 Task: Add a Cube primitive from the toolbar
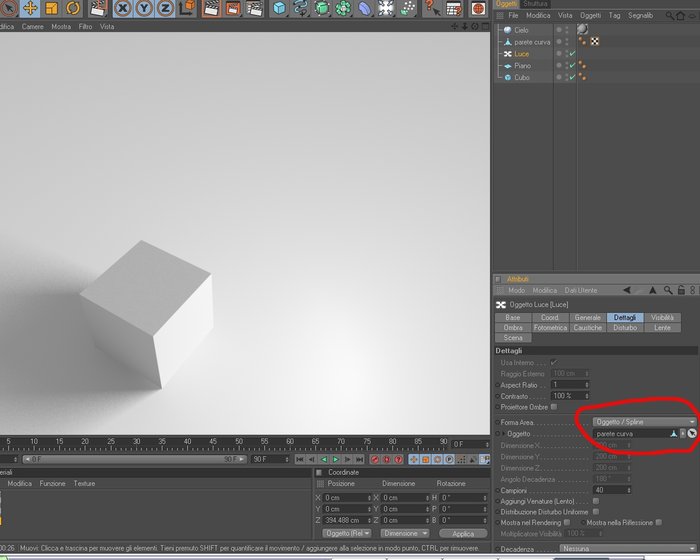[279, 8]
